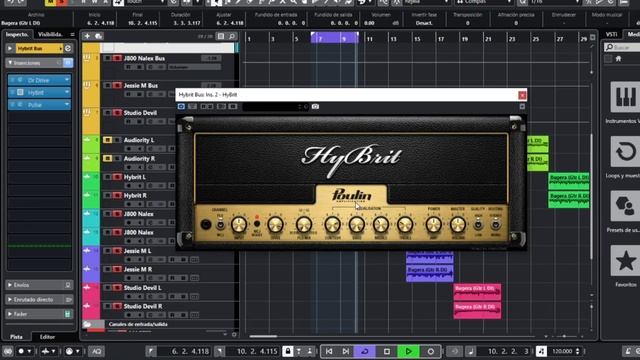Click the read/write automation buttons in plugin header

207,107
